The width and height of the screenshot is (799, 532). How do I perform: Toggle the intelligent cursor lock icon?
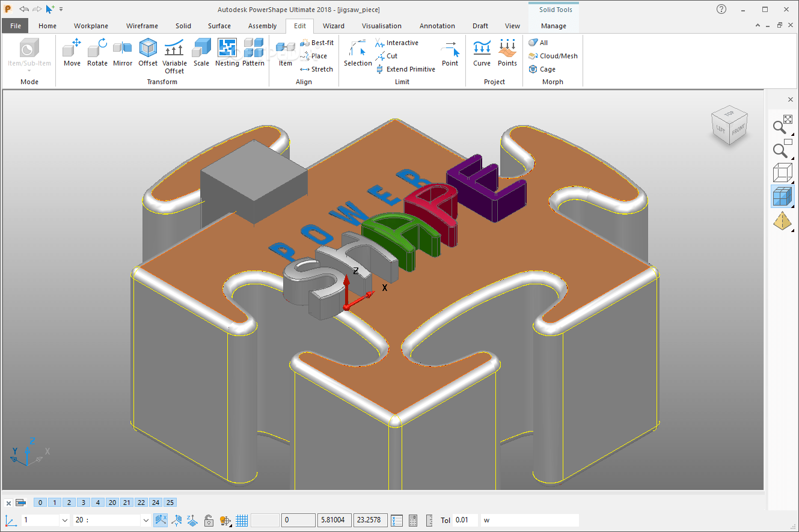209,520
